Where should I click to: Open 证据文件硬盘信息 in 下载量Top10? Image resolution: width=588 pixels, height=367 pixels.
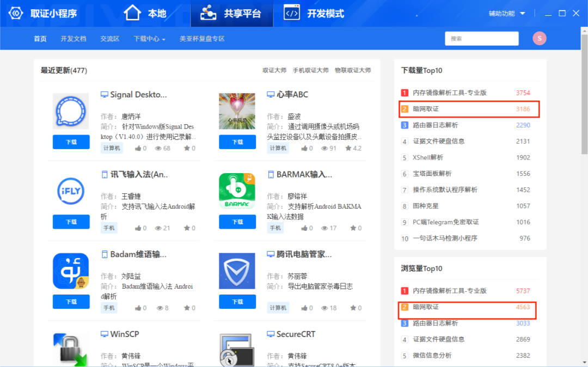pos(439,141)
